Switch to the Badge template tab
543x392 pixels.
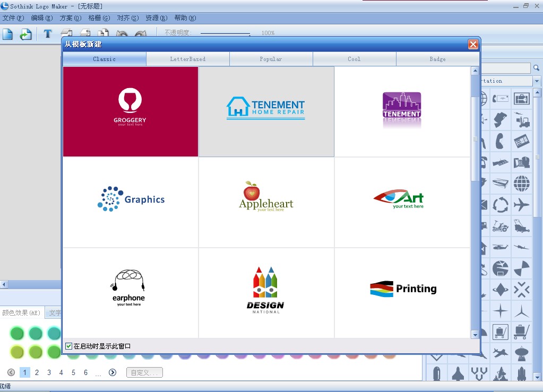pos(438,59)
